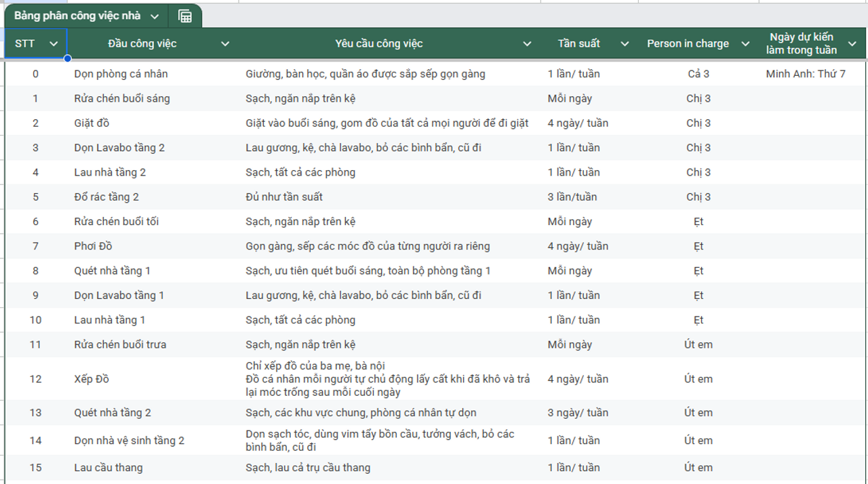The image size is (868, 484).
Task: Open the "Yêu cầu công việc" column menu
Action: coord(527,43)
